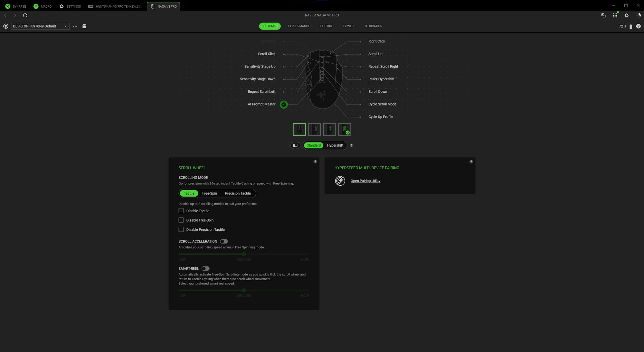Open the modules grid icon

[x=615, y=15]
